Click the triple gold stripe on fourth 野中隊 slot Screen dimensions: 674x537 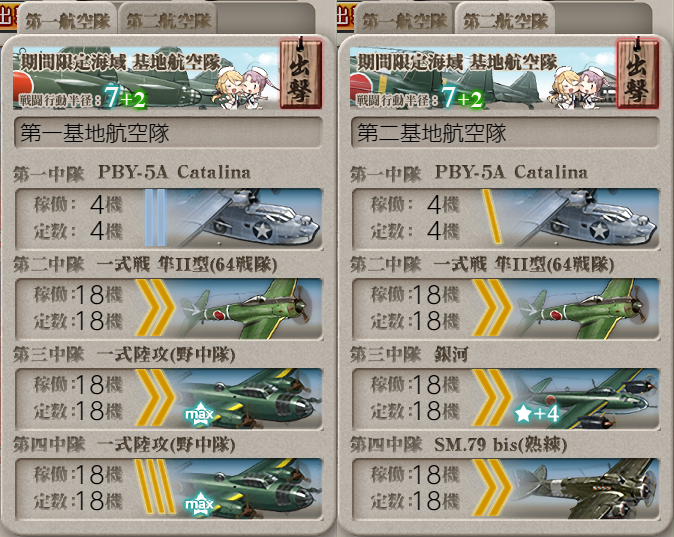coord(155,486)
